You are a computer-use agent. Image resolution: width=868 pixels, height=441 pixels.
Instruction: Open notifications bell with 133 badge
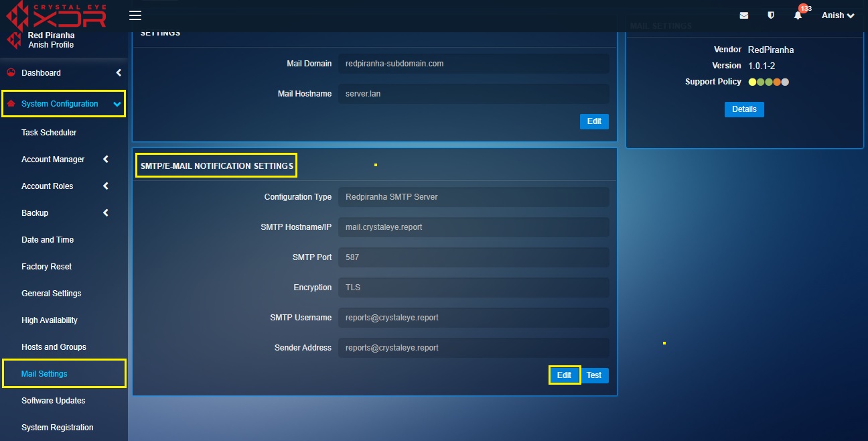click(798, 15)
